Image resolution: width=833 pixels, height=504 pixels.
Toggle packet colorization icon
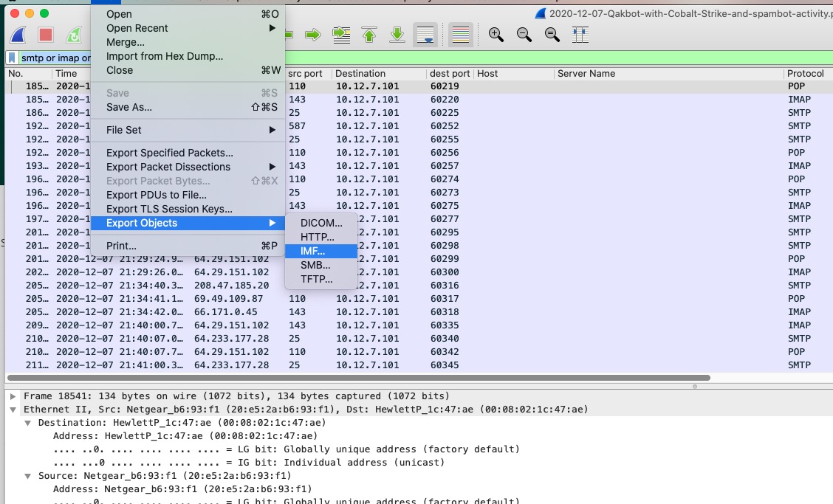click(461, 35)
